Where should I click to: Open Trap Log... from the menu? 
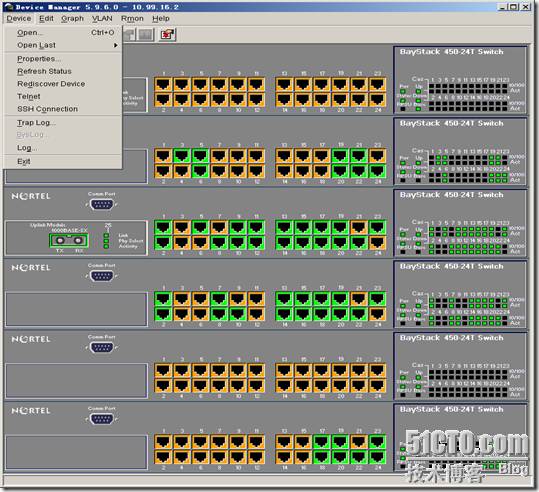click(x=63, y=123)
